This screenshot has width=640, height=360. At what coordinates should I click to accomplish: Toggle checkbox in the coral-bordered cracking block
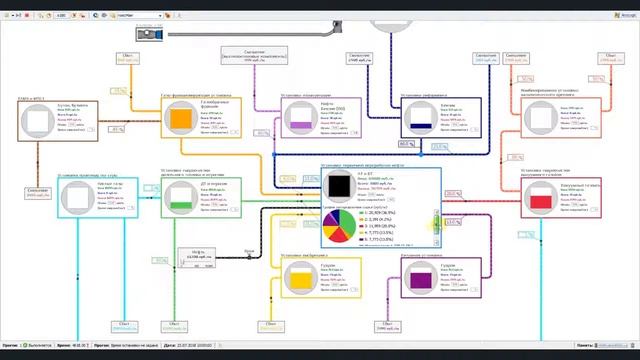coord(595,128)
